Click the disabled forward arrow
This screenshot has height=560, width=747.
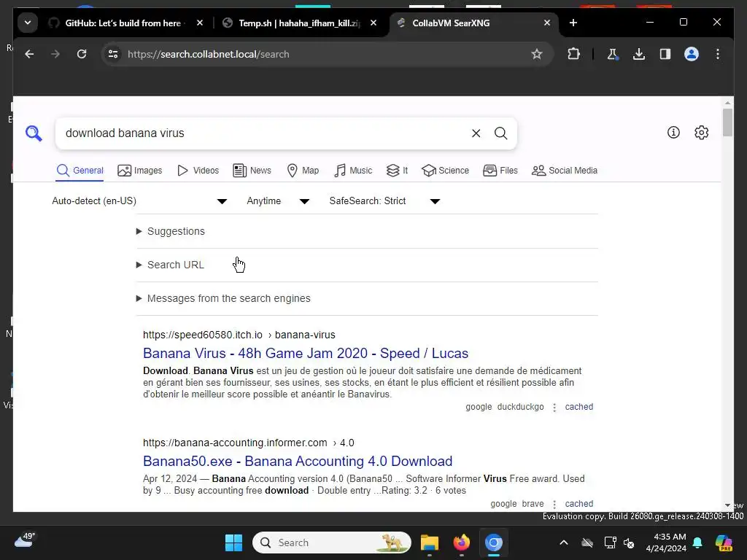pos(55,54)
